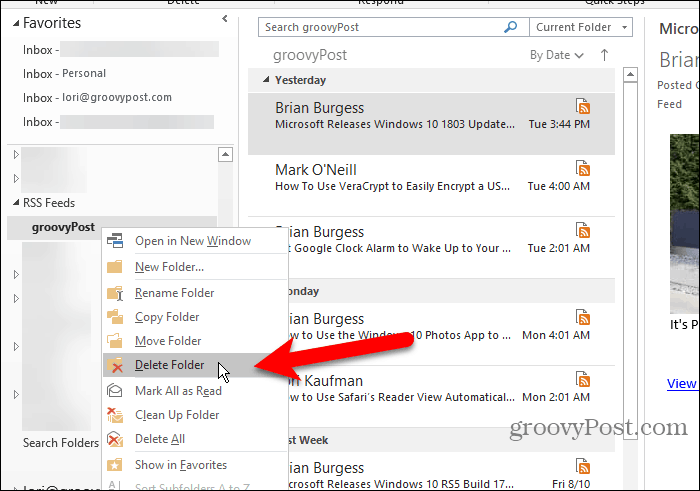Select the Search Folders item
Viewport: 700px width, 491px height.
61,443
